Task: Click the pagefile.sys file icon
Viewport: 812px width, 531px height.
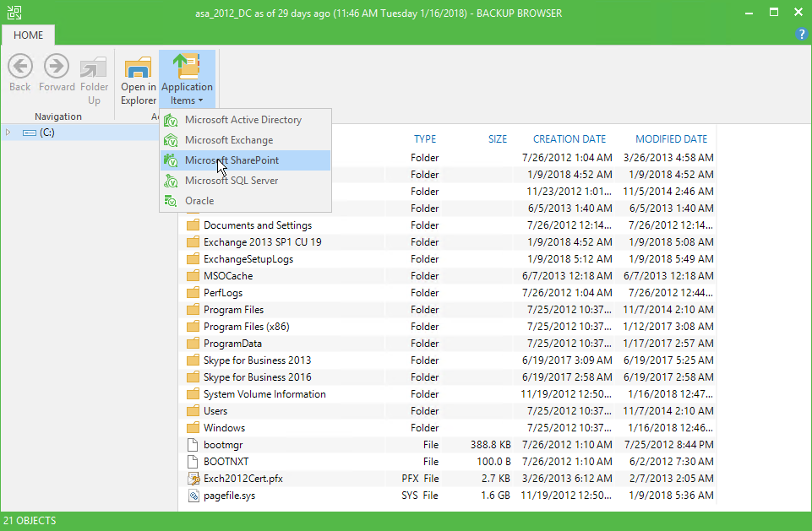Action: tap(193, 496)
